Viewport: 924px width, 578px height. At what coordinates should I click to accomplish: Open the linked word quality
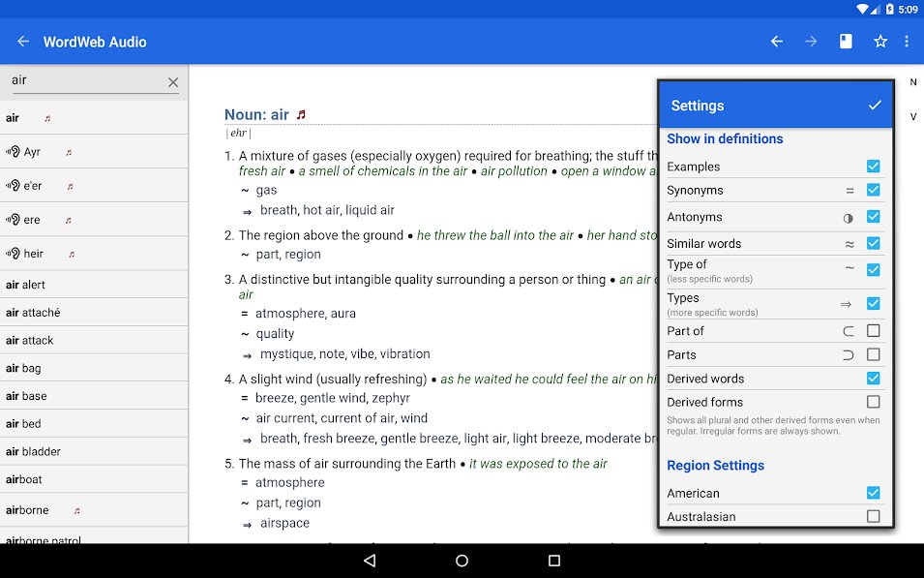point(275,334)
